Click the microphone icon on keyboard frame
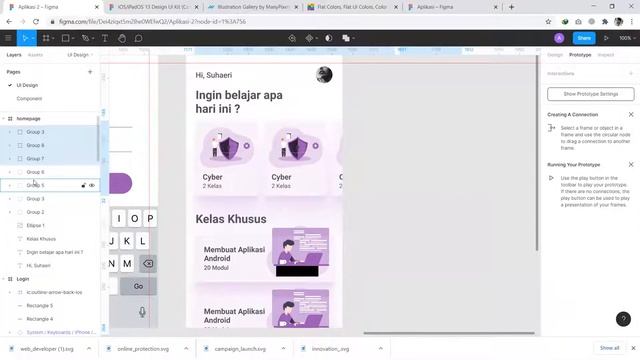 point(142,312)
